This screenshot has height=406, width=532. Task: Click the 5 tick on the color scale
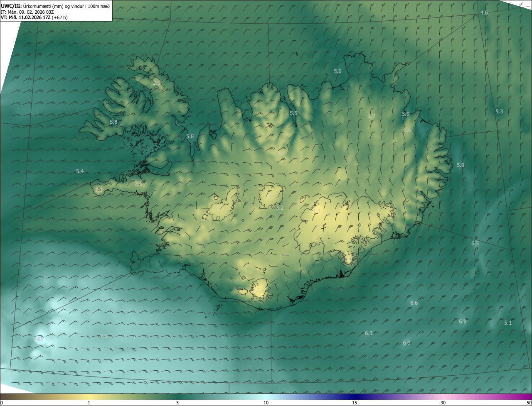pyautogui.click(x=177, y=403)
